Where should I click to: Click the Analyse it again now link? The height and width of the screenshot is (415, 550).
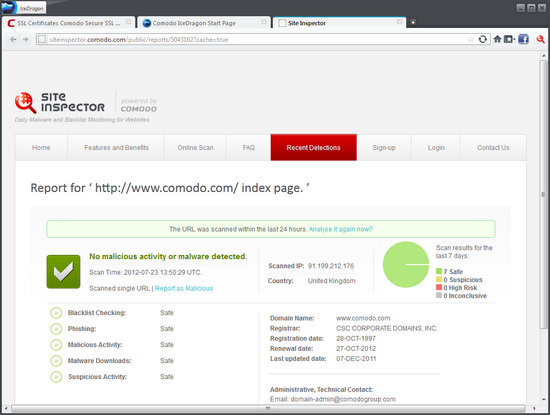tap(341, 229)
